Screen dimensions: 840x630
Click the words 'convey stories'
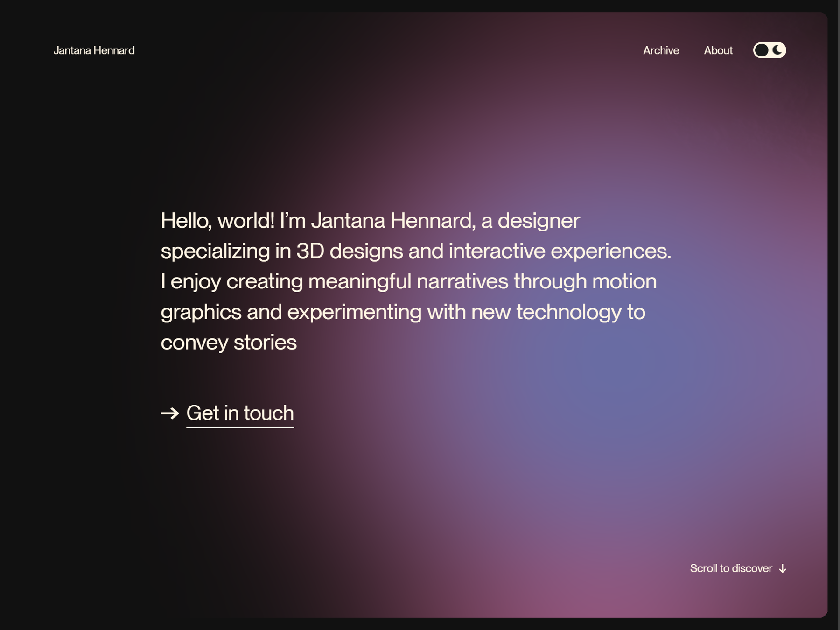coord(229,343)
